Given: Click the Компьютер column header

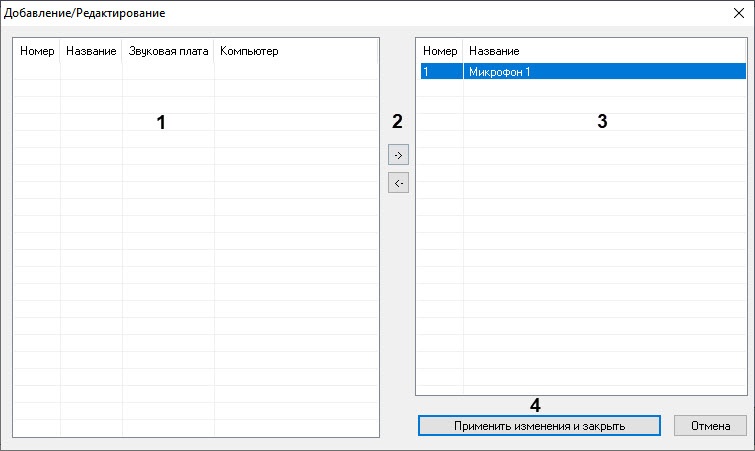Looking at the screenshot, I should point(248,51).
